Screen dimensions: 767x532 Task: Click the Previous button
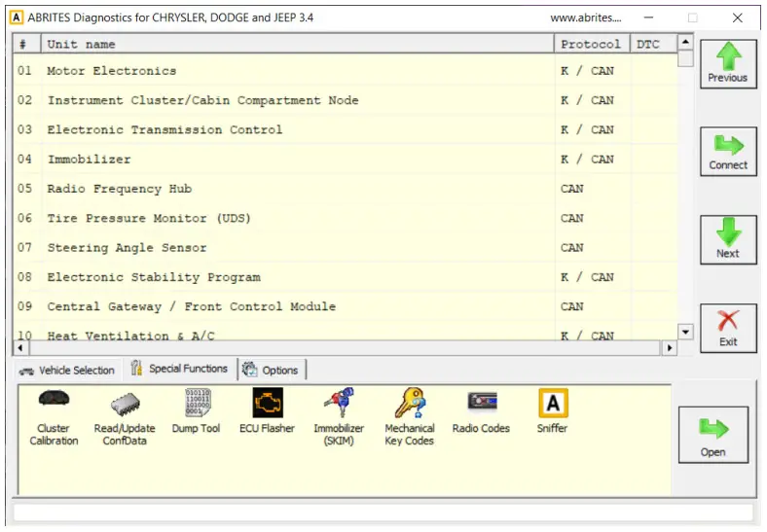728,64
